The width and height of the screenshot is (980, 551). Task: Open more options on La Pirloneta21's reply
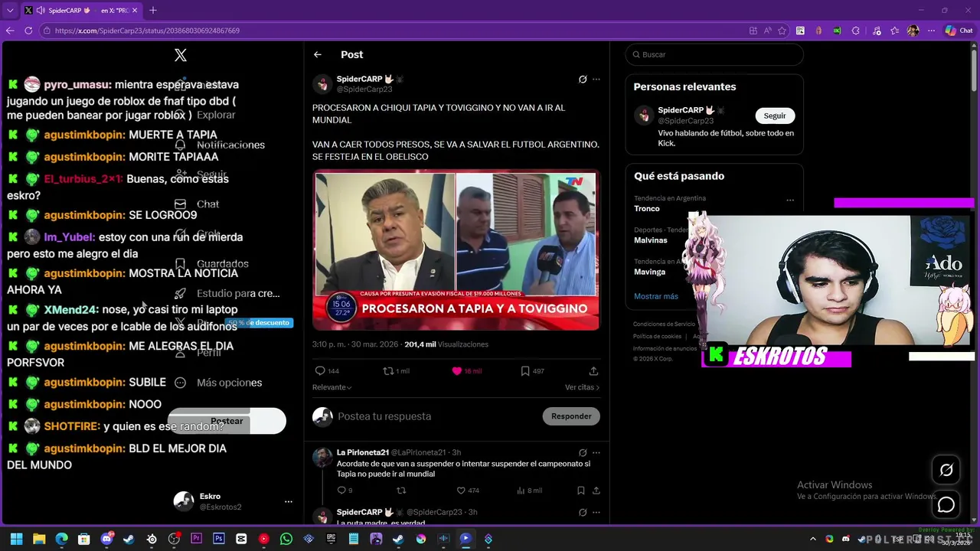pos(596,453)
